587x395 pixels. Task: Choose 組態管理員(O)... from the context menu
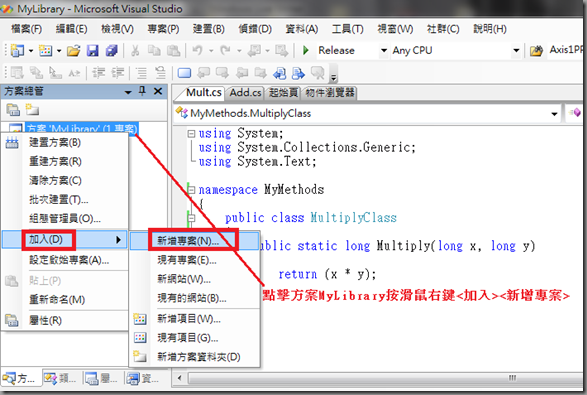[65, 219]
